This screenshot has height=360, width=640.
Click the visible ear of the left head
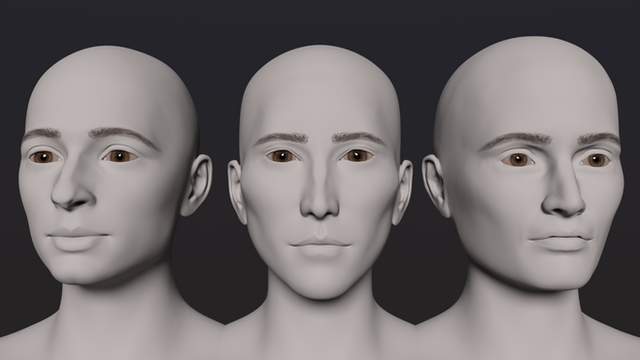coord(197,184)
